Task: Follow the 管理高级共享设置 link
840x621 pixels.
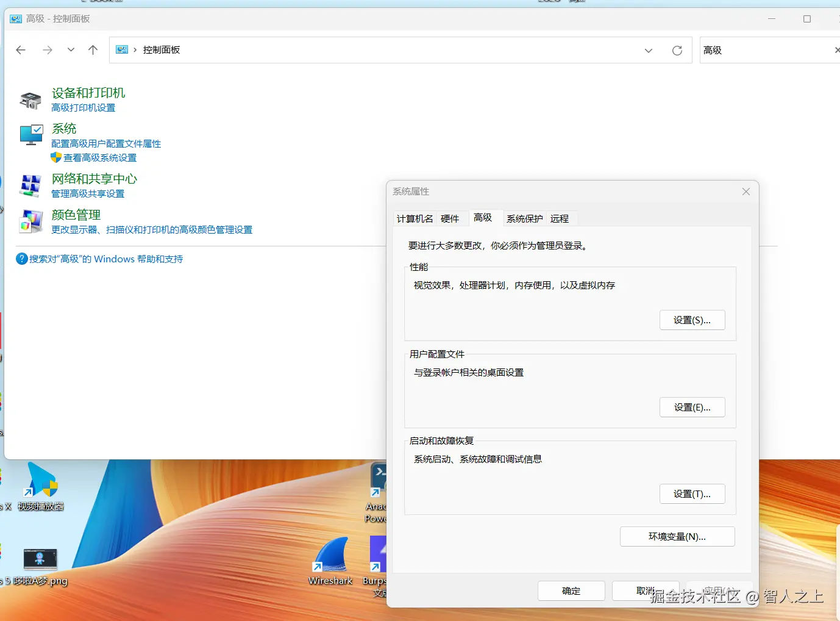Action: click(x=87, y=193)
